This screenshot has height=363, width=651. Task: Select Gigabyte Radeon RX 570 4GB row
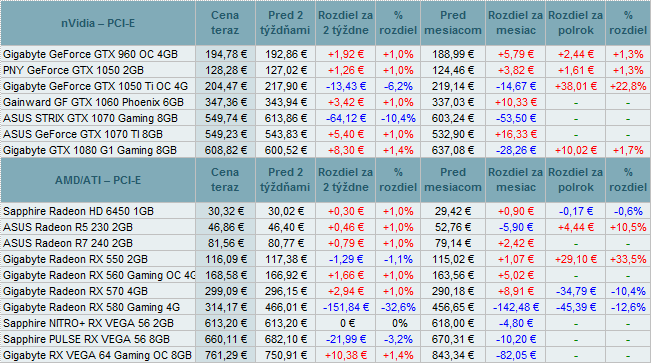click(326, 291)
